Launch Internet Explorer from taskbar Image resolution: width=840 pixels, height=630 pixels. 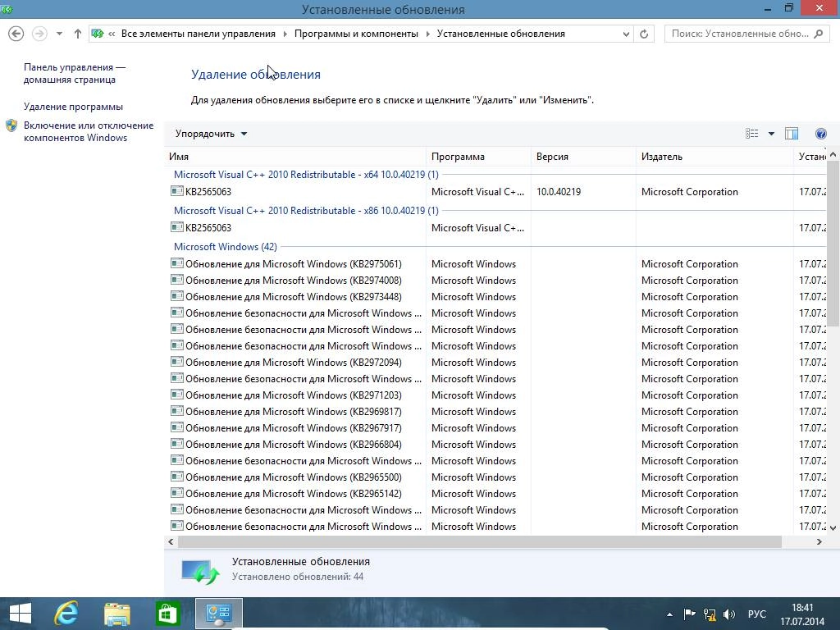[66, 614]
